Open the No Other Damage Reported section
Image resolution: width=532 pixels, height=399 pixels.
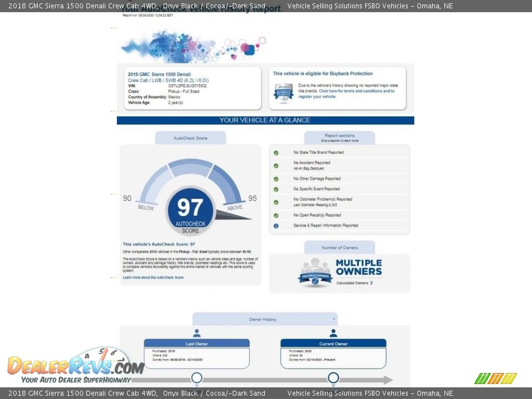[x=317, y=179]
